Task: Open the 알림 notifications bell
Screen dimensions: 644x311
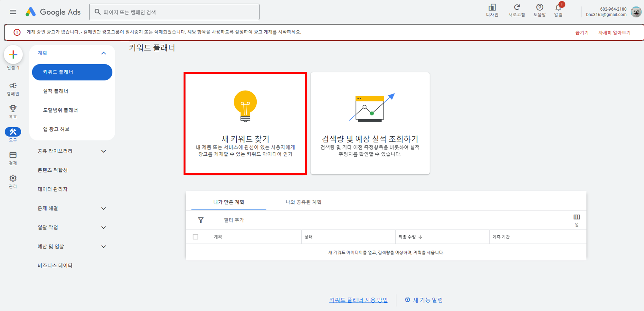Action: (558, 8)
